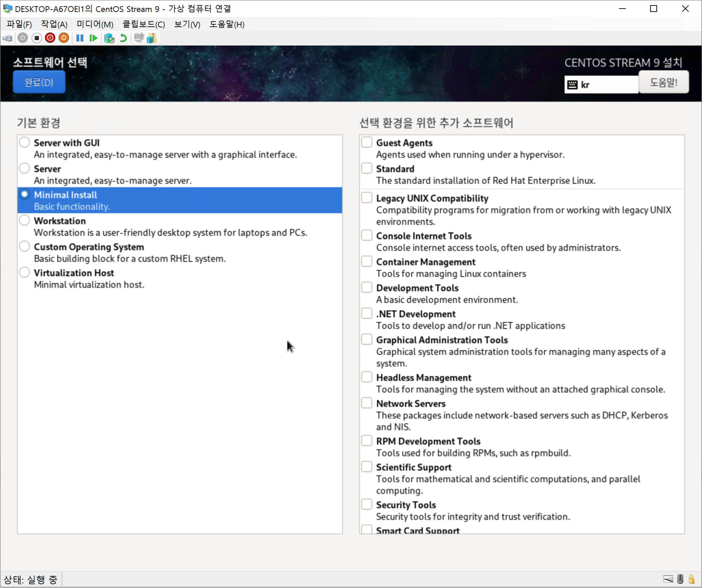Click the mouse status icon in status bar
702x588 pixels.
(x=680, y=579)
